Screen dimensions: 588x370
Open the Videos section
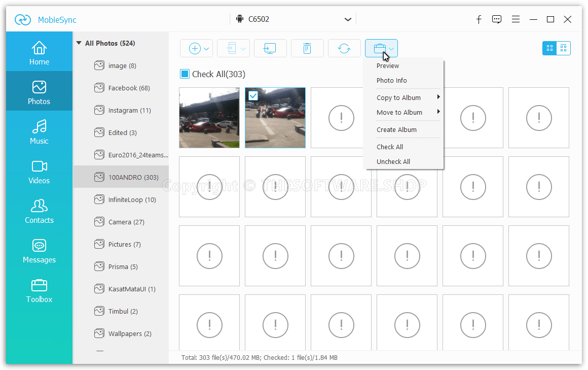(x=39, y=171)
